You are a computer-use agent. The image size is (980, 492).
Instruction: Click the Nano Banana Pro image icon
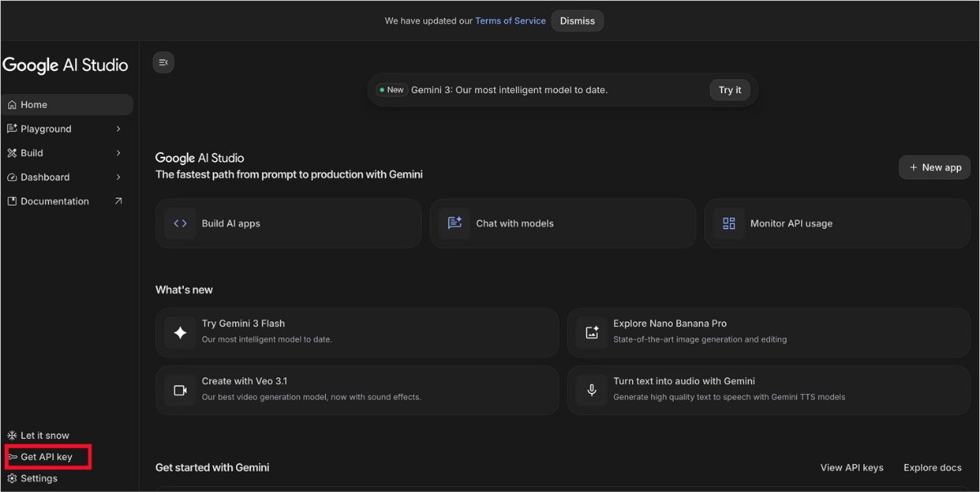point(592,333)
